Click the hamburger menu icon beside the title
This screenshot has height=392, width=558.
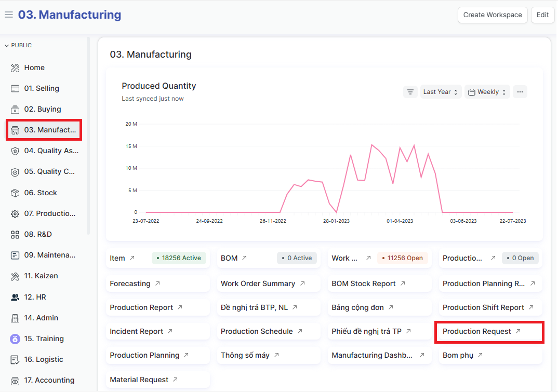[9, 15]
